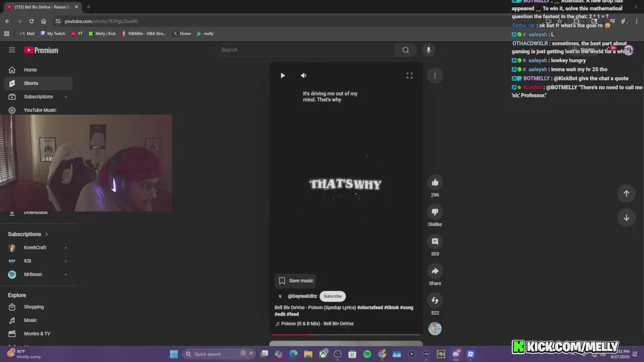Image resolution: width=644 pixels, height=362 pixels.
Task: Click the browser home button
Action: tap(43, 21)
